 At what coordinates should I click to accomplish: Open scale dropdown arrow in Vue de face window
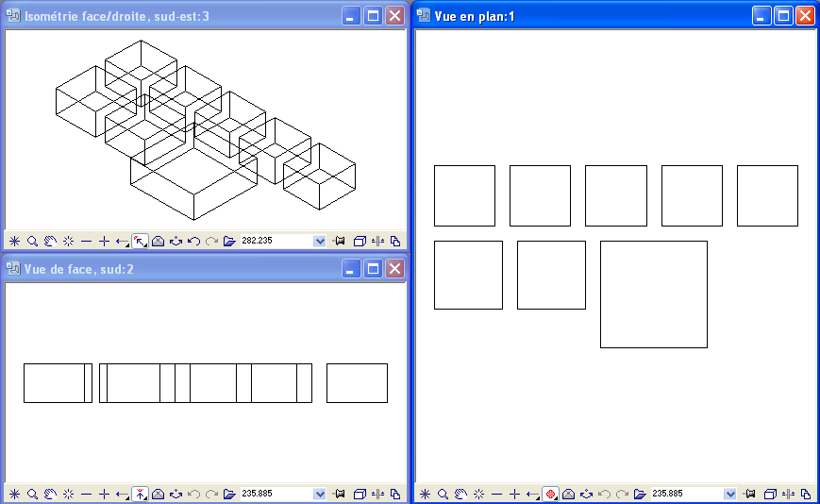320,494
